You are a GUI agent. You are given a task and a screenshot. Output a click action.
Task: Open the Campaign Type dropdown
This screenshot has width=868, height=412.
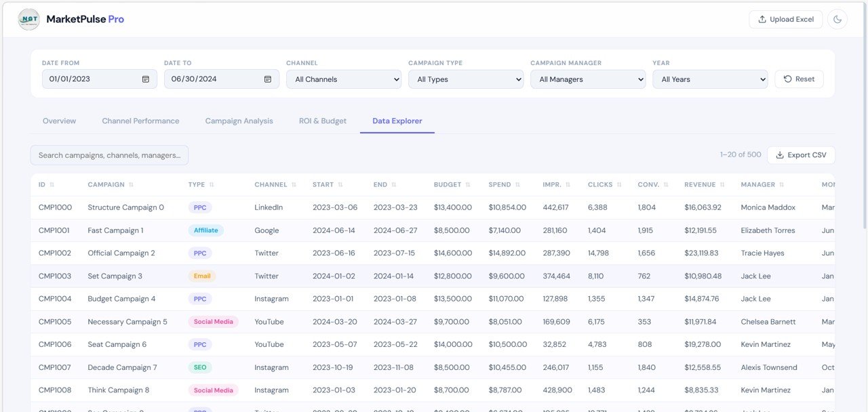465,79
